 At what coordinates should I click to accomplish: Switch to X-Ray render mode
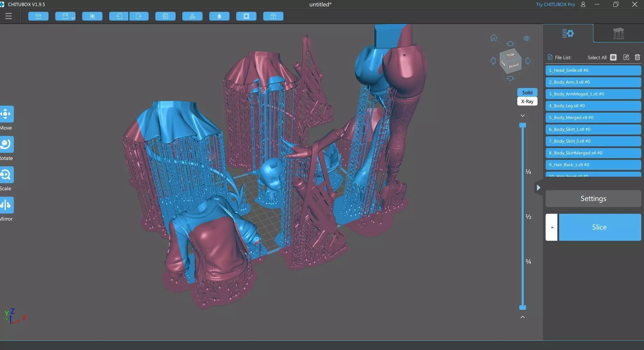click(x=527, y=101)
